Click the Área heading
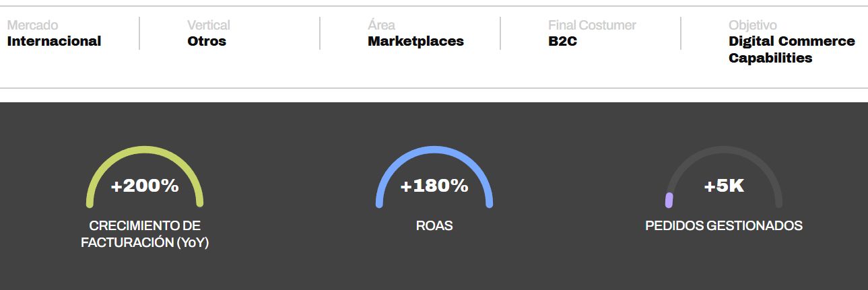Viewport: 868px width, 290px height. (381, 26)
